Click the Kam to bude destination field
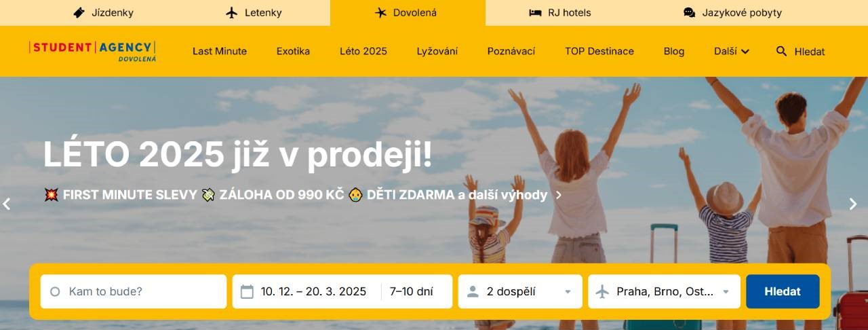The image size is (868, 330). (x=134, y=291)
